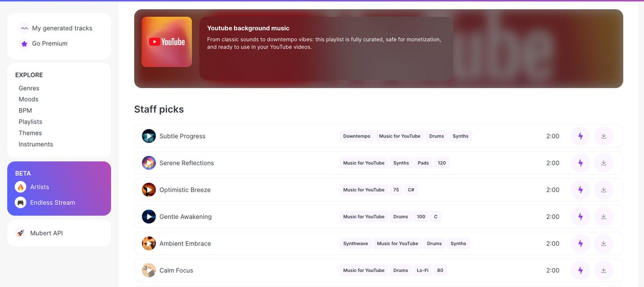This screenshot has height=287, width=644.
Task: Click the fire icon beside Artists
Action: coord(20,187)
